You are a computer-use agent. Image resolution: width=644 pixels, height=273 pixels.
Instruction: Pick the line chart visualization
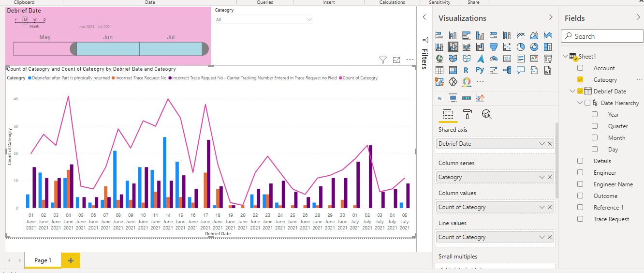point(521,35)
